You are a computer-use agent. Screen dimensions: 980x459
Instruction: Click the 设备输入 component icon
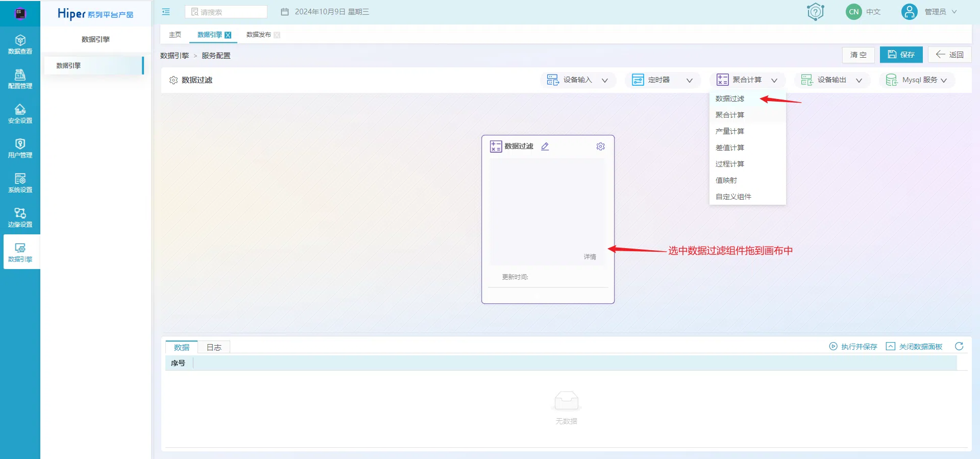coord(553,80)
